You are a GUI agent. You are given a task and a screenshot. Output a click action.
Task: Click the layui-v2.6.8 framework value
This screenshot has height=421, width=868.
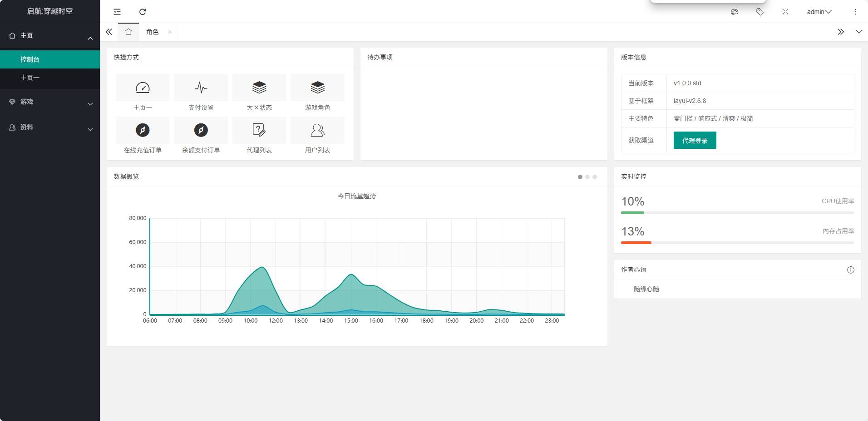(690, 101)
